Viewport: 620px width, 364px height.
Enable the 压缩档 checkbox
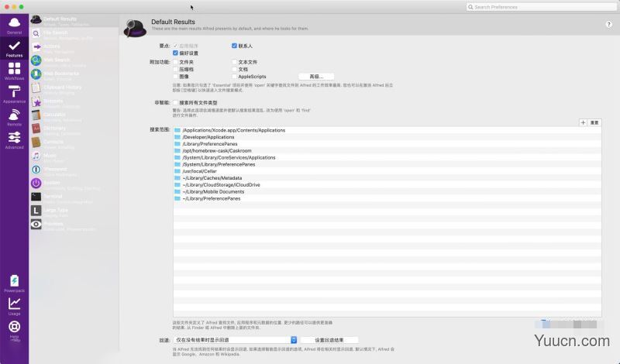(x=175, y=69)
